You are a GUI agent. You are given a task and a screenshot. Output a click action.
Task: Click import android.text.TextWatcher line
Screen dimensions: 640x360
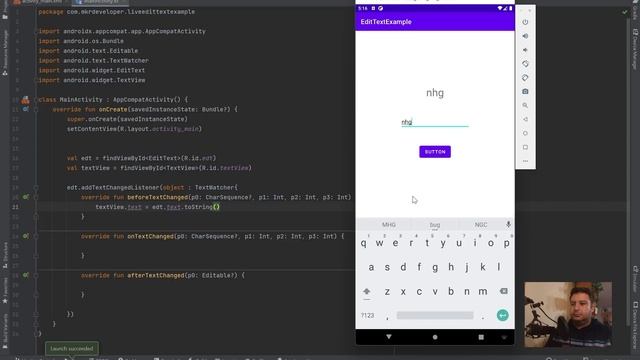pos(93,60)
